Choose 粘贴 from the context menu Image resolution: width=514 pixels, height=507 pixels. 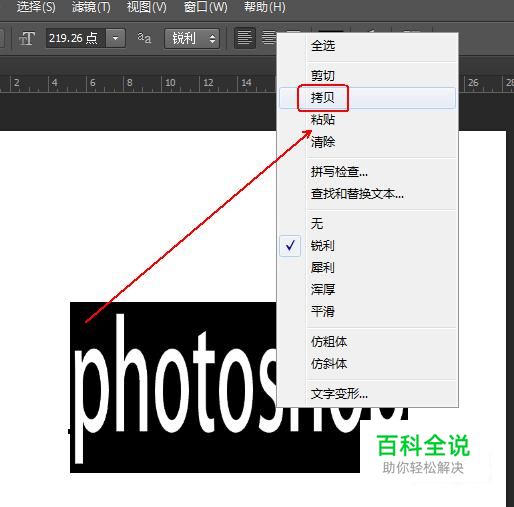point(367,120)
